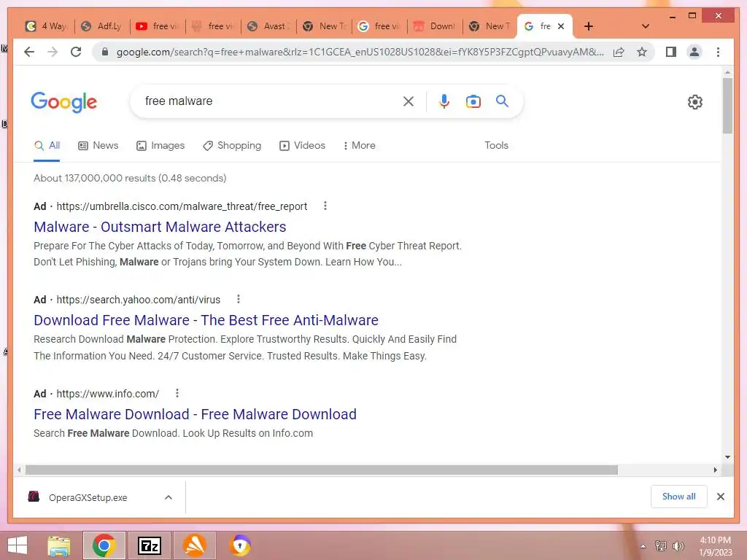Search by image camera icon
The height and width of the screenshot is (560, 747).
point(473,101)
